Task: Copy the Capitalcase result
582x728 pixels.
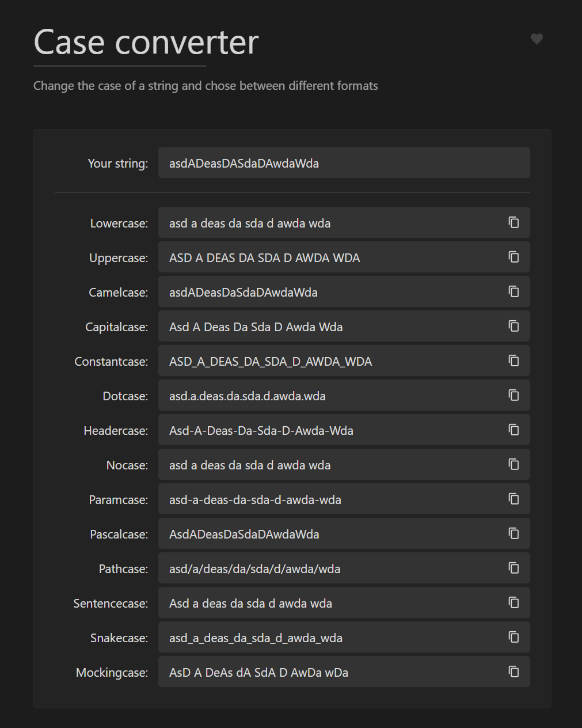Action: (513, 326)
